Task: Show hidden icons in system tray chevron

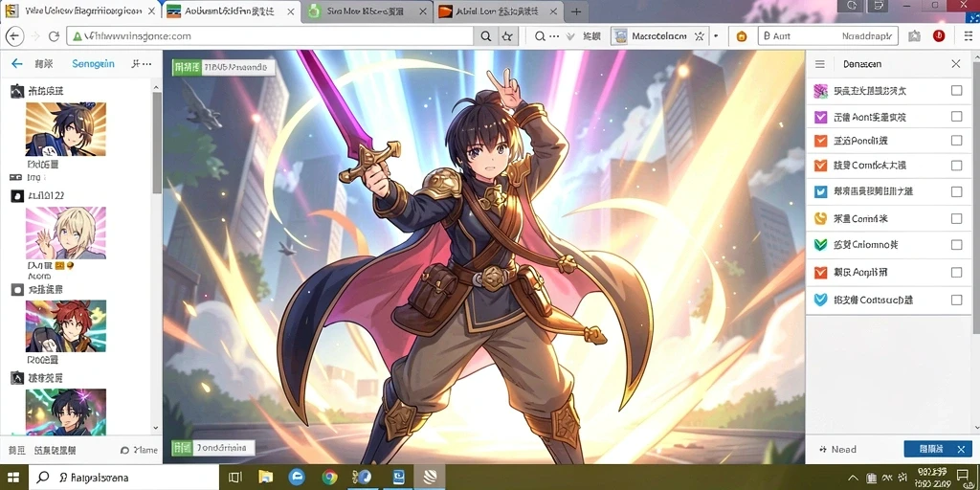Action: pyautogui.click(x=851, y=479)
